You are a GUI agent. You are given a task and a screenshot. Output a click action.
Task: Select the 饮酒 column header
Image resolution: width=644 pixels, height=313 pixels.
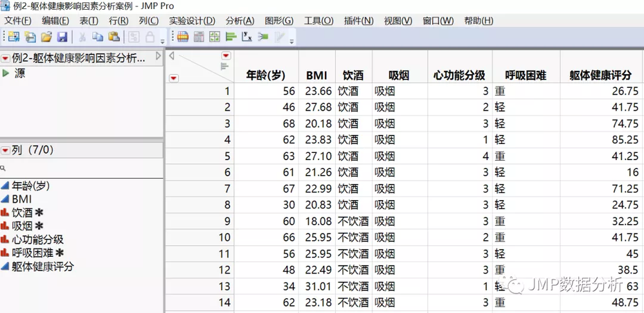[353, 76]
